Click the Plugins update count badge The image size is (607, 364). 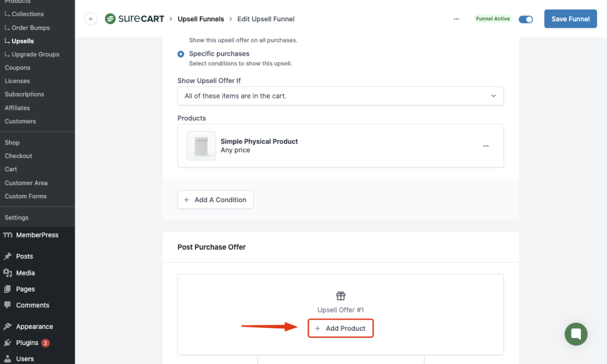coord(46,343)
